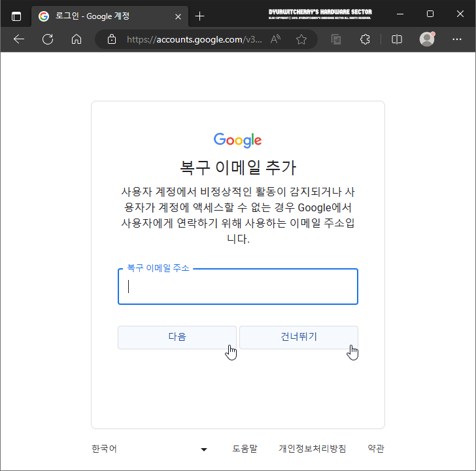The width and height of the screenshot is (476, 471).
Task: Maximize the browser window
Action: coord(430,14)
